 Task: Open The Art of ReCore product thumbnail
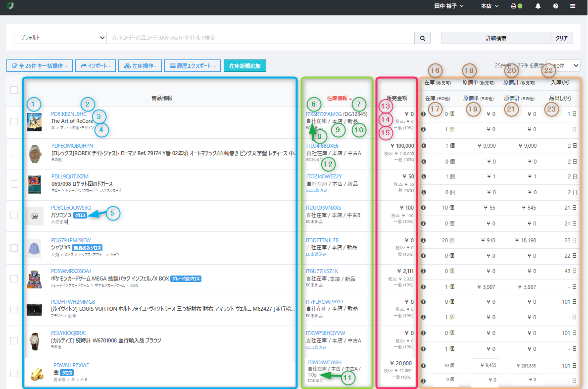tap(34, 122)
